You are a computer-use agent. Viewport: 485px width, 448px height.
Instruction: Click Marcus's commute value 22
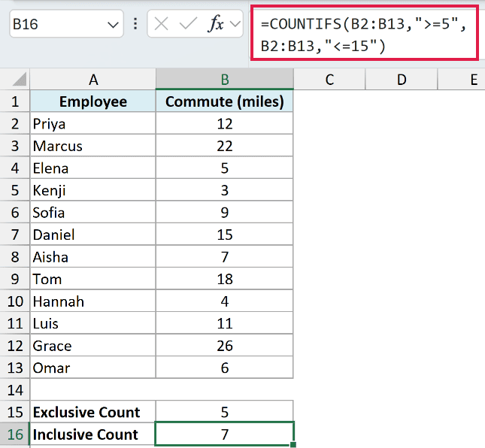[225, 146]
